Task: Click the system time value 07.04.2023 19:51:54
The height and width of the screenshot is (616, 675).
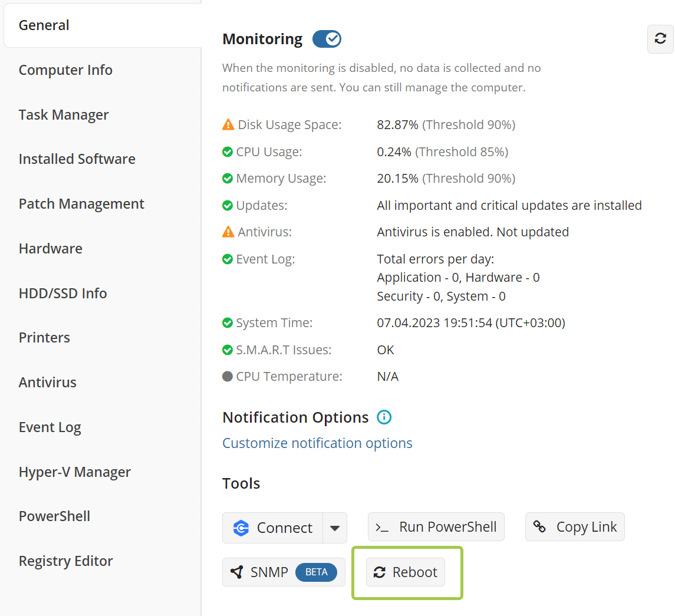Action: coord(434,322)
